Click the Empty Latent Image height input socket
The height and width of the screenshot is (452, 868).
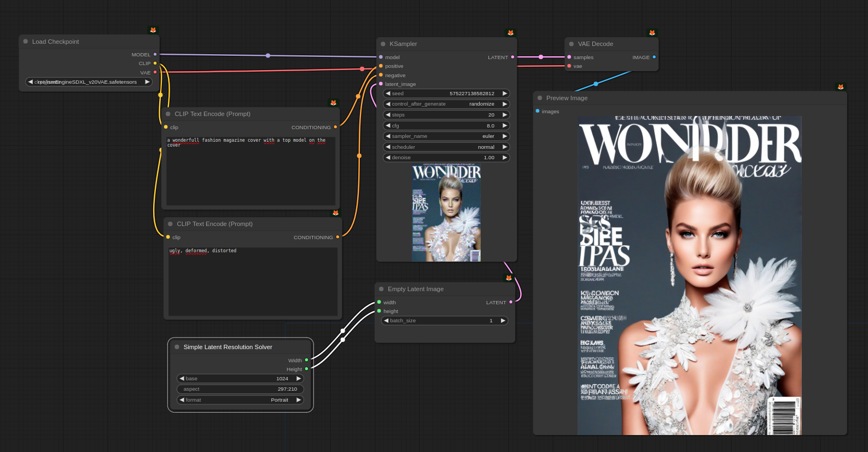coord(379,311)
